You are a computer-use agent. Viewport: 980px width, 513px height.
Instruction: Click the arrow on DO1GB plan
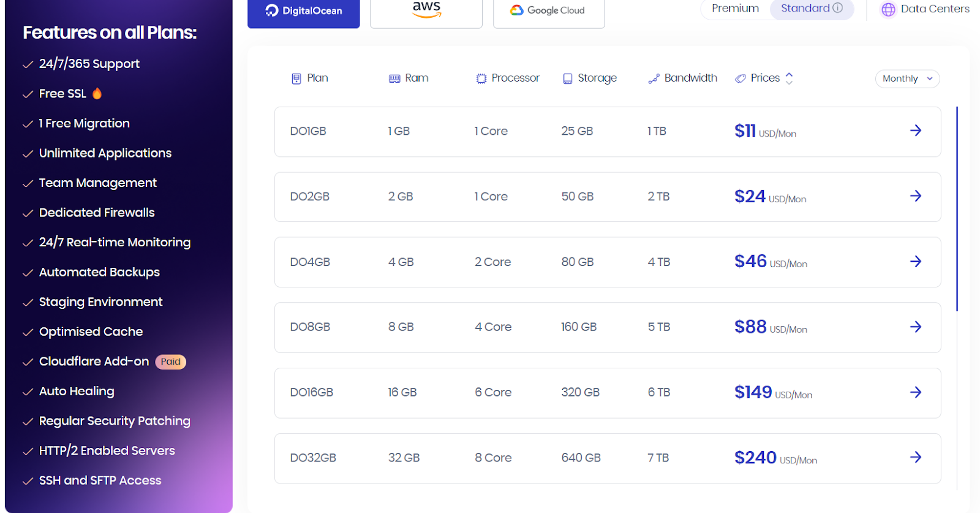916,131
